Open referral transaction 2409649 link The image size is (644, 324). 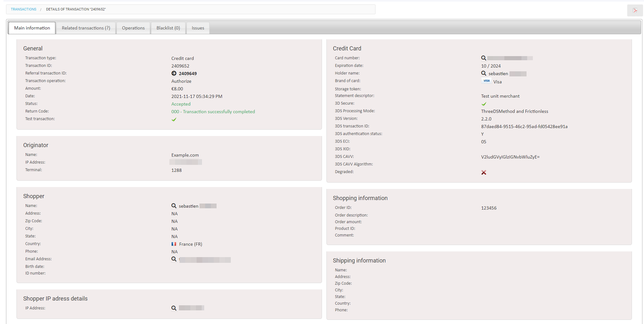pos(187,73)
